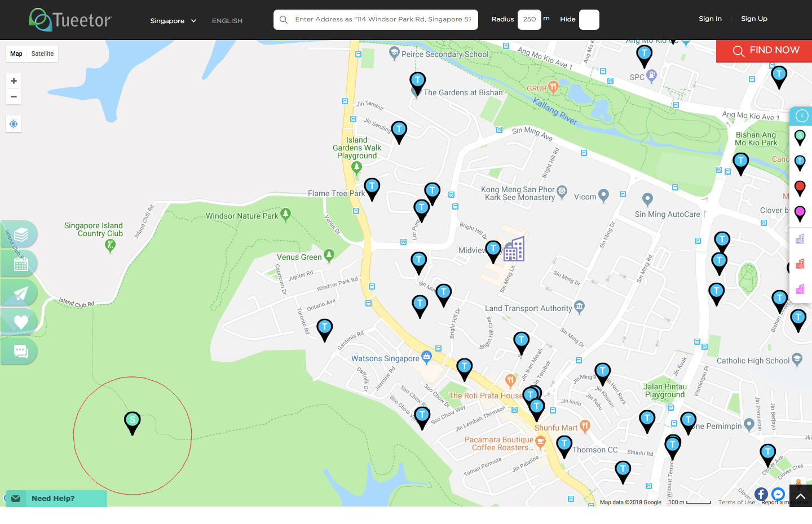The image size is (812, 524).
Task: Select the Map view tab
Action: [16, 54]
